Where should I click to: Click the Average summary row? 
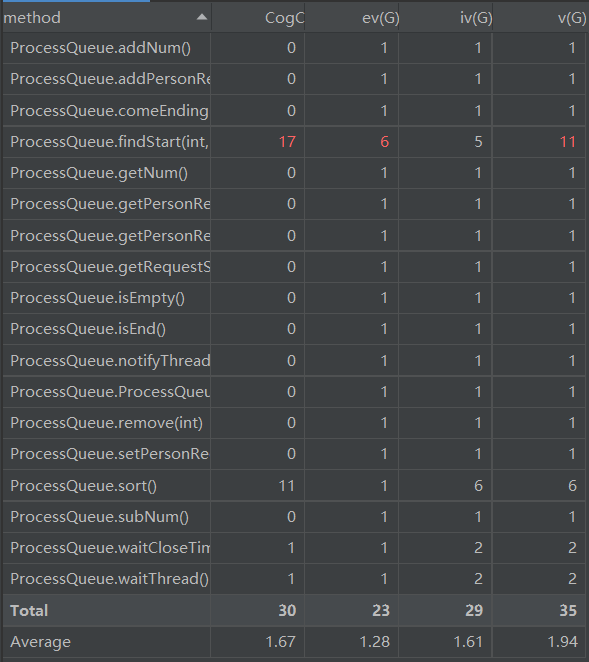point(294,642)
